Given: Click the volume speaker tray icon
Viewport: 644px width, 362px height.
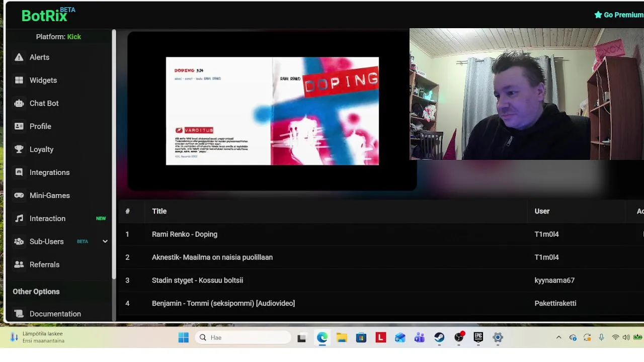Looking at the screenshot, I should pyautogui.click(x=626, y=337).
